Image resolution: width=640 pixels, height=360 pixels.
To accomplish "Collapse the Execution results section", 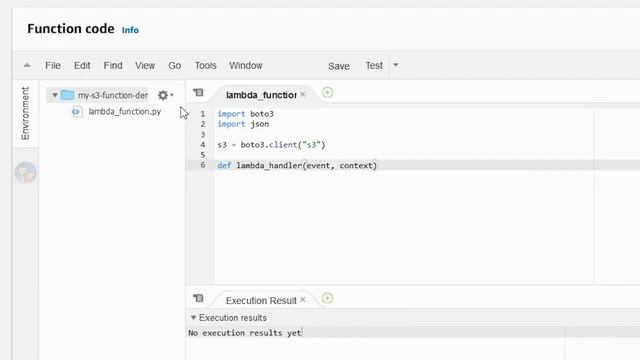I will [193, 318].
